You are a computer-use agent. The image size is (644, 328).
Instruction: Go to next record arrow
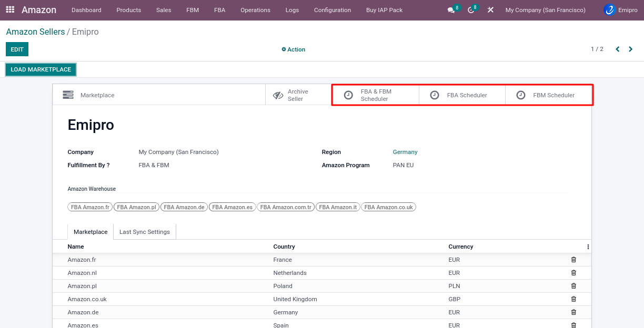(x=630, y=49)
